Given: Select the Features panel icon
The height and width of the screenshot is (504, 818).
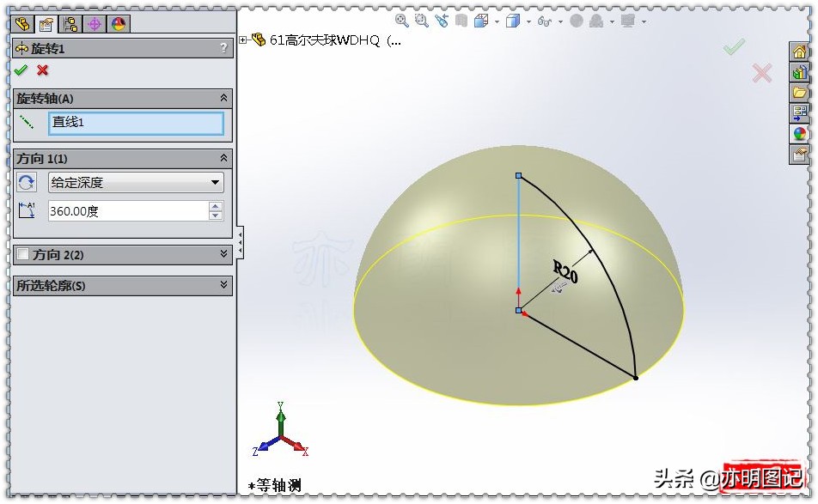Looking at the screenshot, I should point(23,23).
